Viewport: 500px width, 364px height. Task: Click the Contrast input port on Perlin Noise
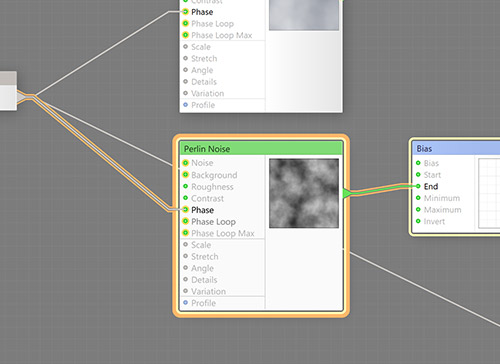[186, 198]
